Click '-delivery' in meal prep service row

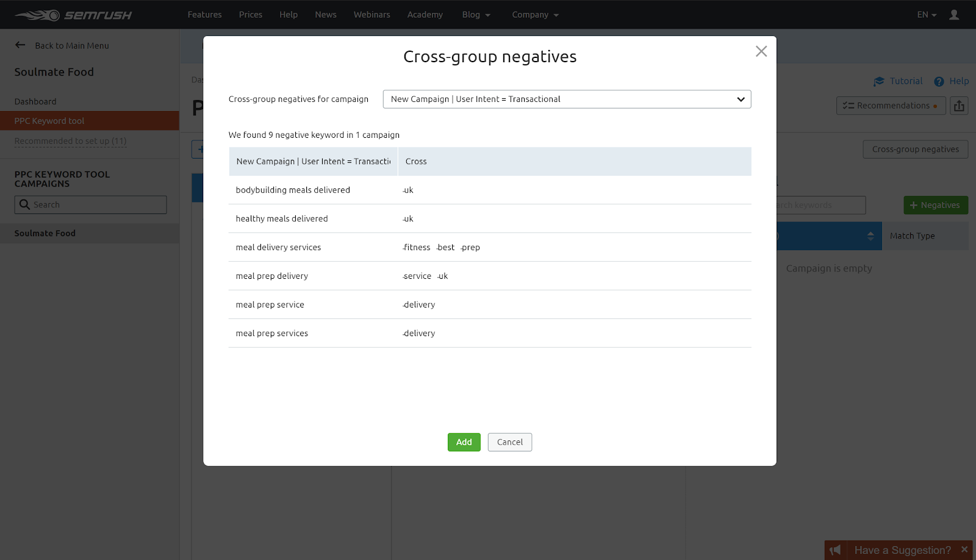point(419,305)
